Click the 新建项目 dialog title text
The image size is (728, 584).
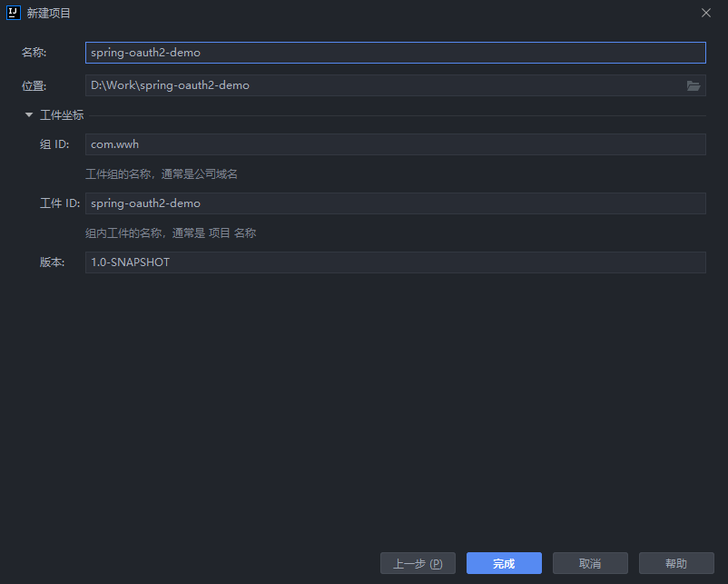click(49, 13)
